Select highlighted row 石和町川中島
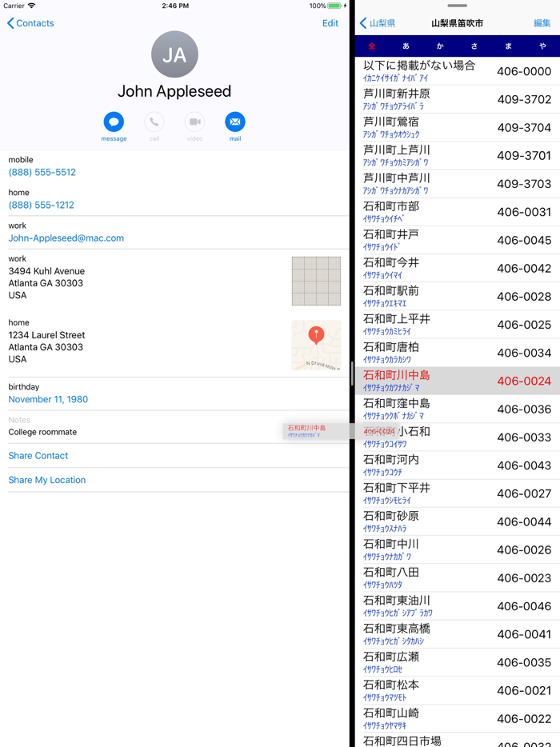The image size is (560, 747). [x=458, y=380]
